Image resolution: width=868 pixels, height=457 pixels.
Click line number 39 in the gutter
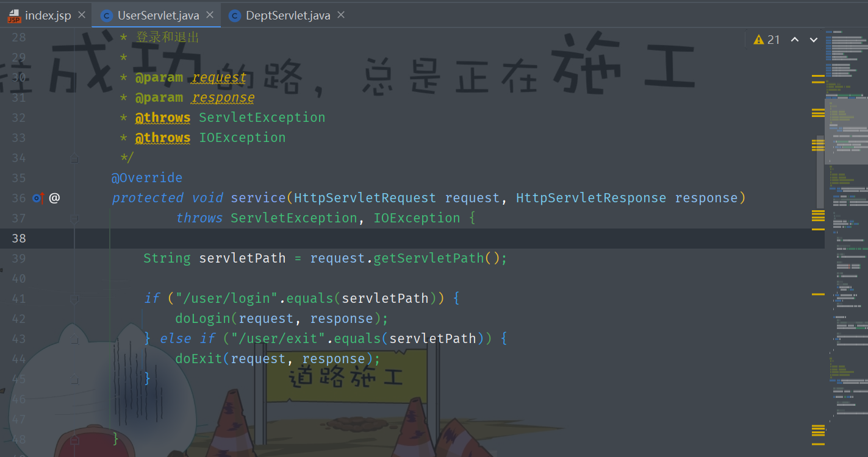point(19,258)
